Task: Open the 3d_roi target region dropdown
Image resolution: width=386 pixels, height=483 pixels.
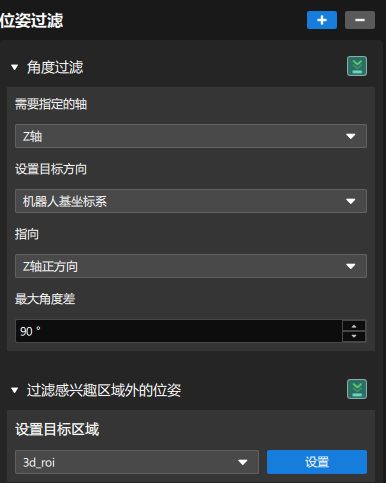Action: [x=137, y=462]
